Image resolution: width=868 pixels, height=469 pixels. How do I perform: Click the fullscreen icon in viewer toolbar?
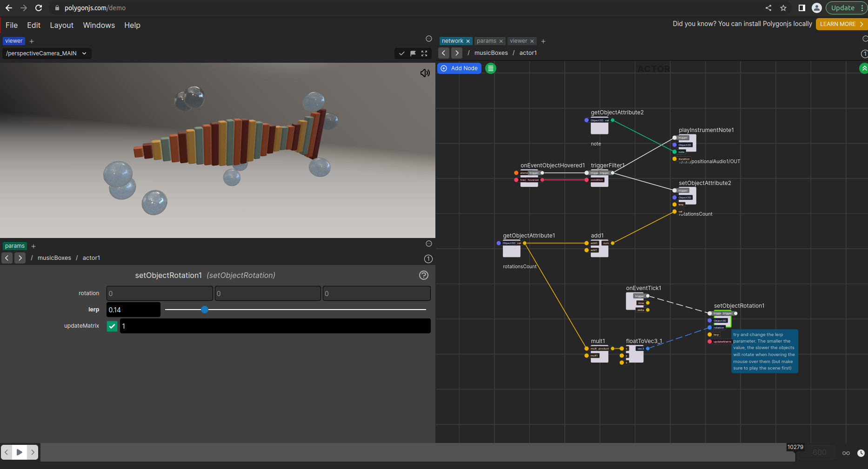pos(424,53)
